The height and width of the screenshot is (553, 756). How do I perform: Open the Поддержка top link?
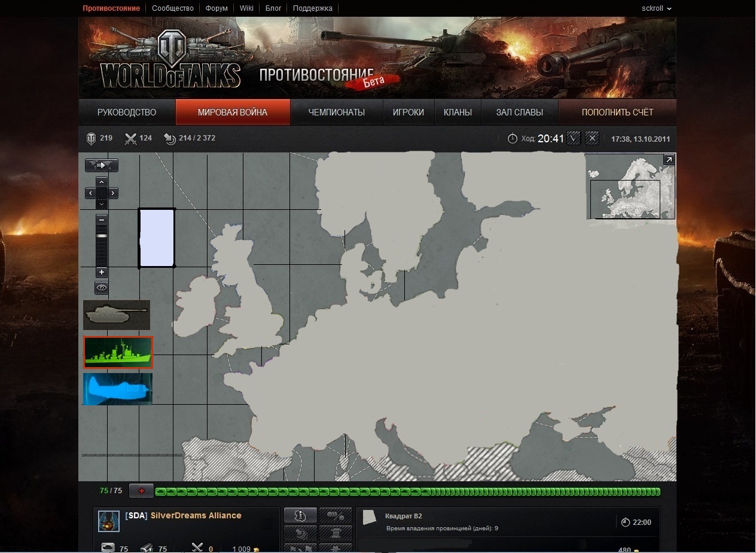313,8
